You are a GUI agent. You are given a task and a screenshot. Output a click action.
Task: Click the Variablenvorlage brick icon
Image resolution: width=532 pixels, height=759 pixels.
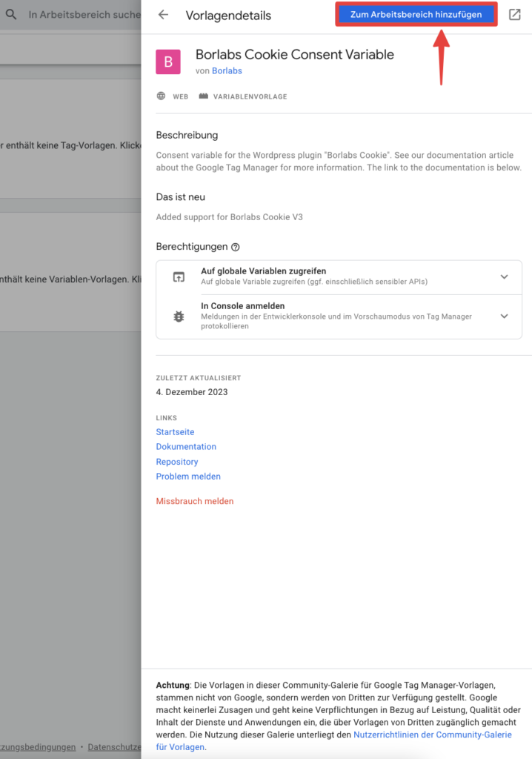point(203,96)
